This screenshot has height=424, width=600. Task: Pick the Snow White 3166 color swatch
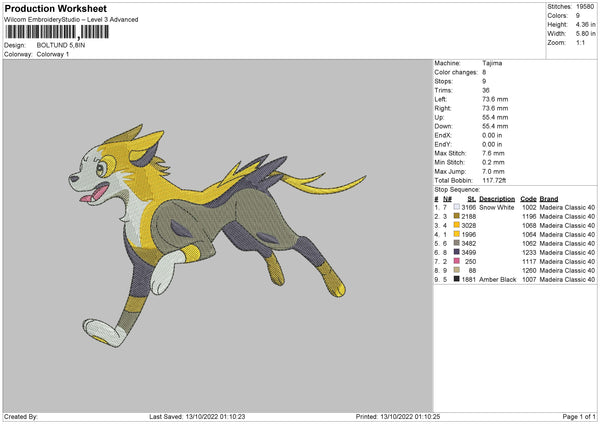click(457, 207)
